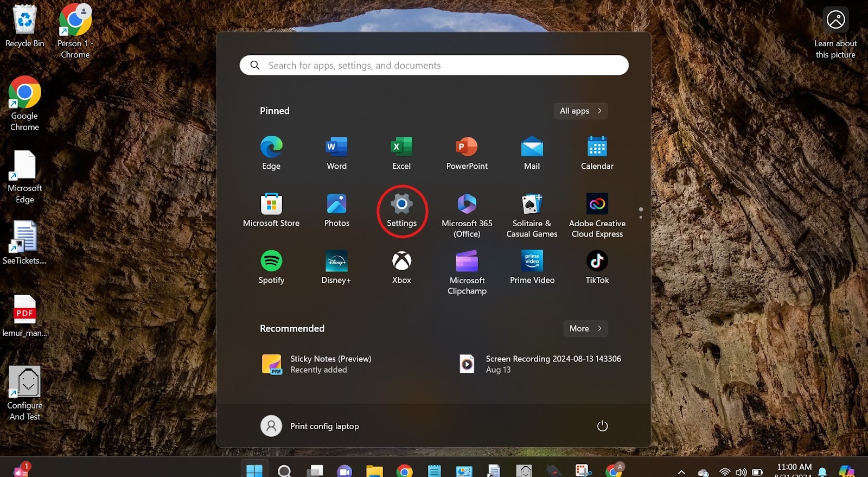Open Microsoft Store from pinned apps
Viewport: 868px width, 477px height.
[x=271, y=210]
